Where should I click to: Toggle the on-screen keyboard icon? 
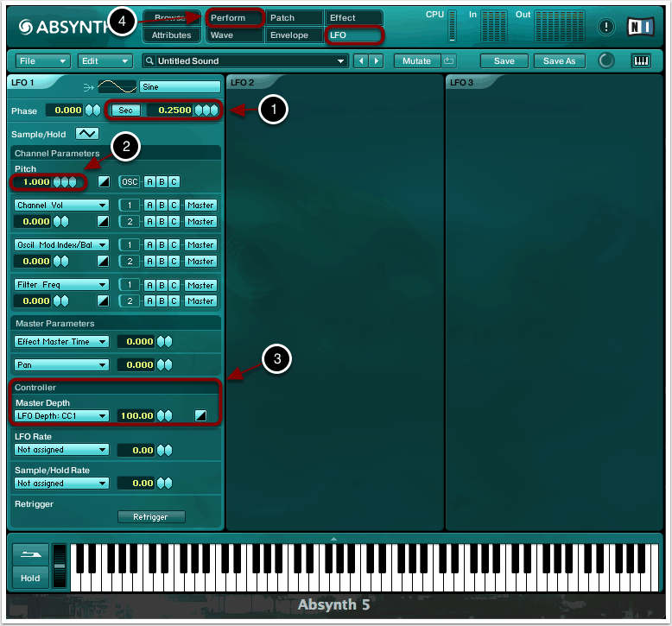pyautogui.click(x=641, y=60)
